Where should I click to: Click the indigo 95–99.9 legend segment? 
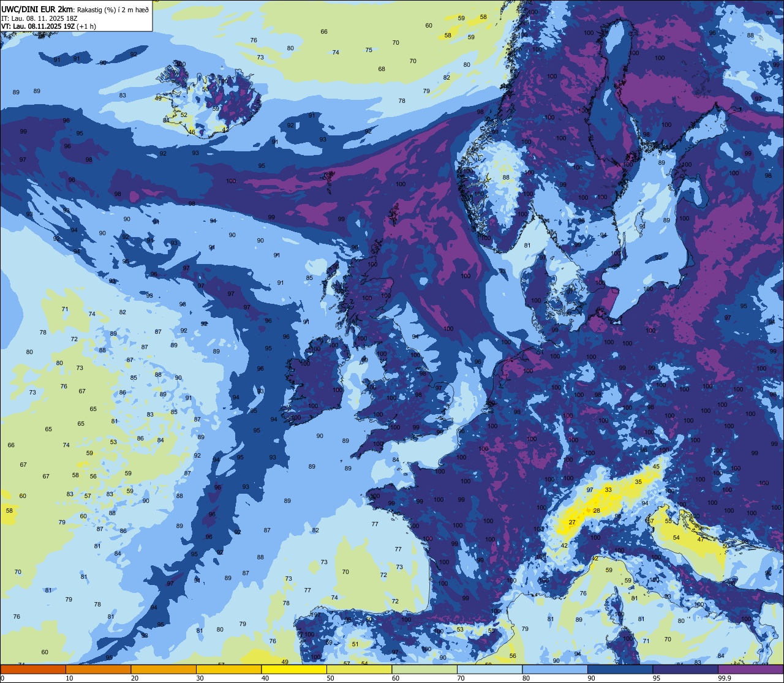click(x=685, y=669)
